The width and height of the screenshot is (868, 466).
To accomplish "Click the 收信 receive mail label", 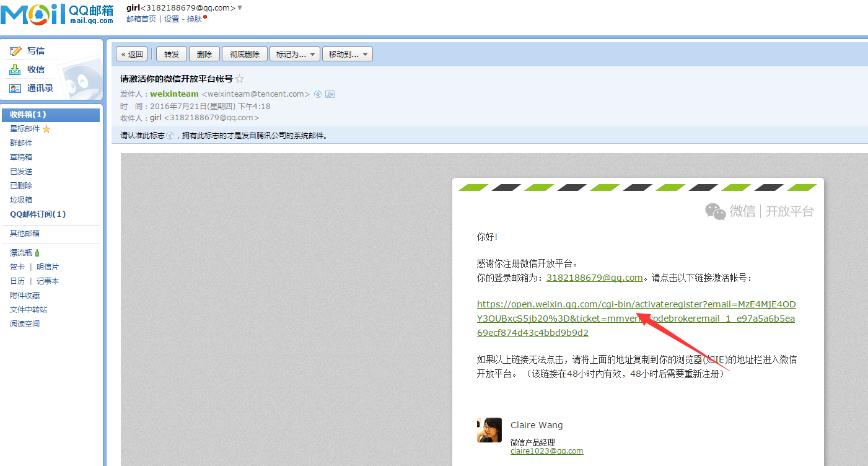I will pyautogui.click(x=36, y=69).
